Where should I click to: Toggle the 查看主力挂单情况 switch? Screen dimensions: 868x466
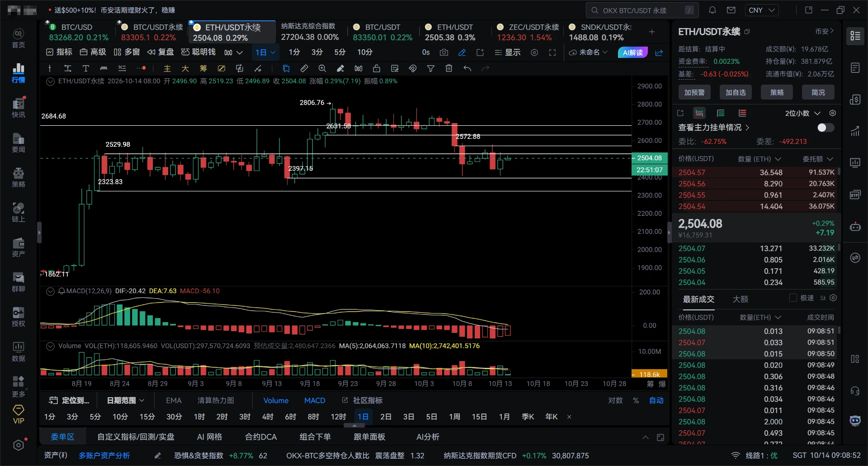(x=826, y=128)
